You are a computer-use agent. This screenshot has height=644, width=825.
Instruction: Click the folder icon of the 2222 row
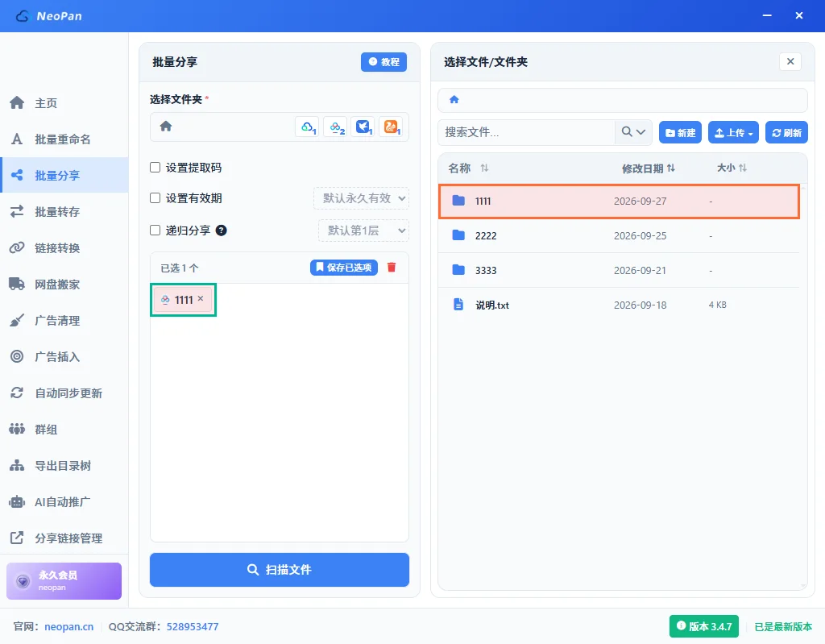(458, 235)
